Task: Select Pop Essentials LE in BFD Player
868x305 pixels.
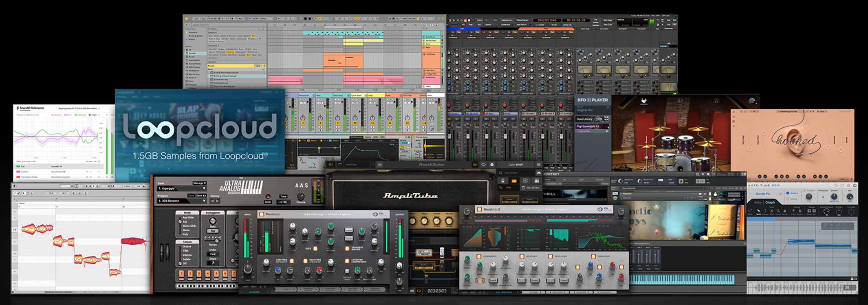Action: point(588,126)
